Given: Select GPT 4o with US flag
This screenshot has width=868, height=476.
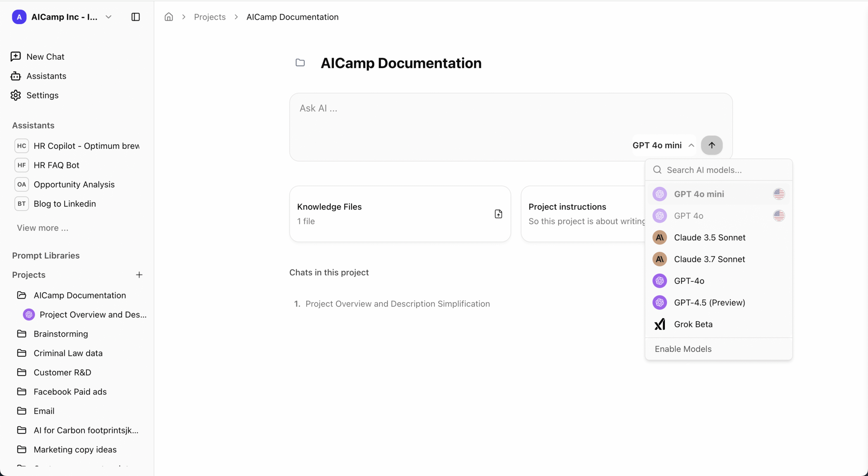Looking at the screenshot, I should point(718,216).
